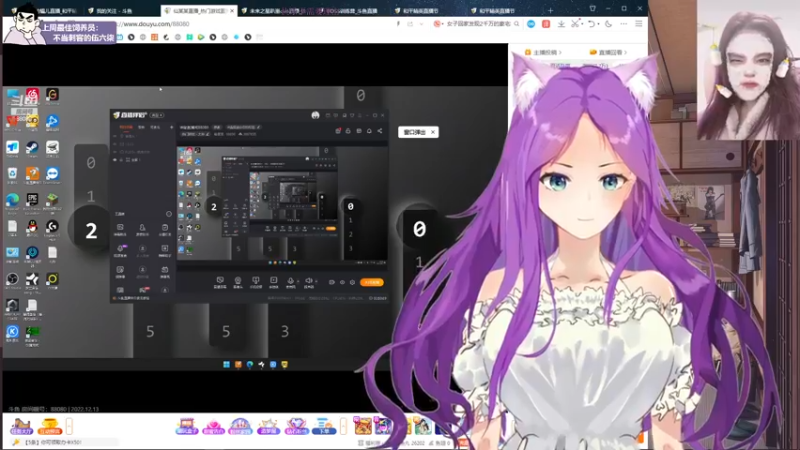Open a new browser tab with plus
This screenshot has height=450, width=800.
point(550,10)
